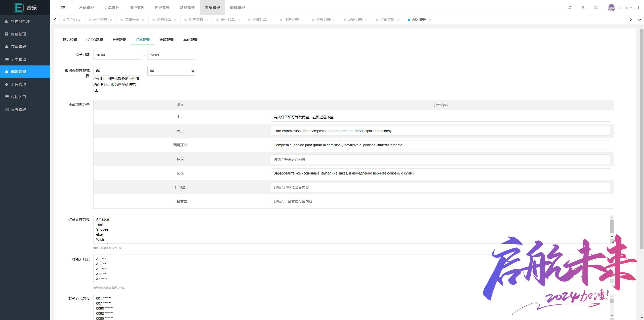The width and height of the screenshot is (644, 320).
Task: Switch to the 其他配置 tab
Action: [x=190, y=40]
